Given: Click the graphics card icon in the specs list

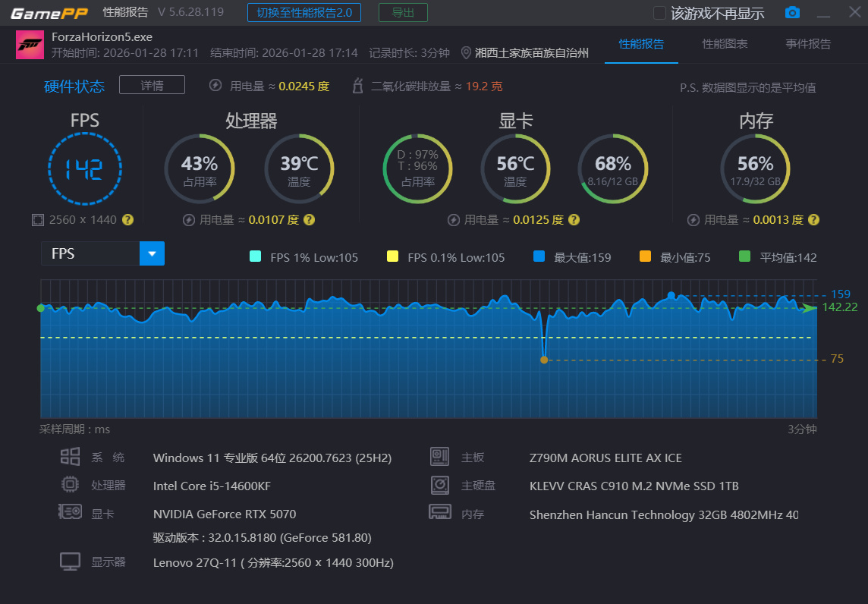Looking at the screenshot, I should [x=71, y=511].
